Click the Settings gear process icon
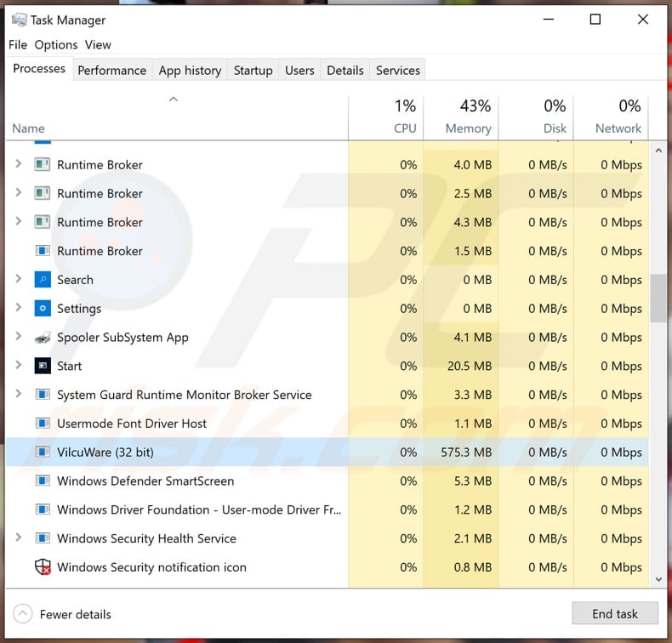Viewport: 672px width, 643px height. tap(43, 309)
